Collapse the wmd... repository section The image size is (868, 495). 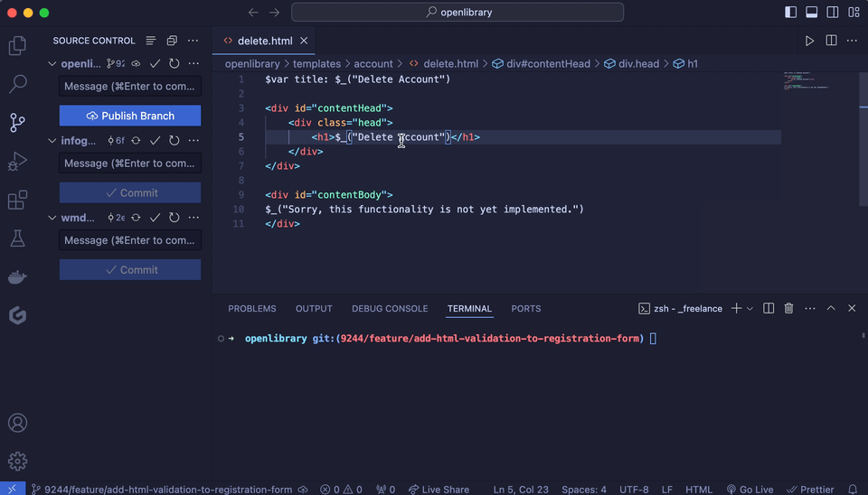point(52,218)
